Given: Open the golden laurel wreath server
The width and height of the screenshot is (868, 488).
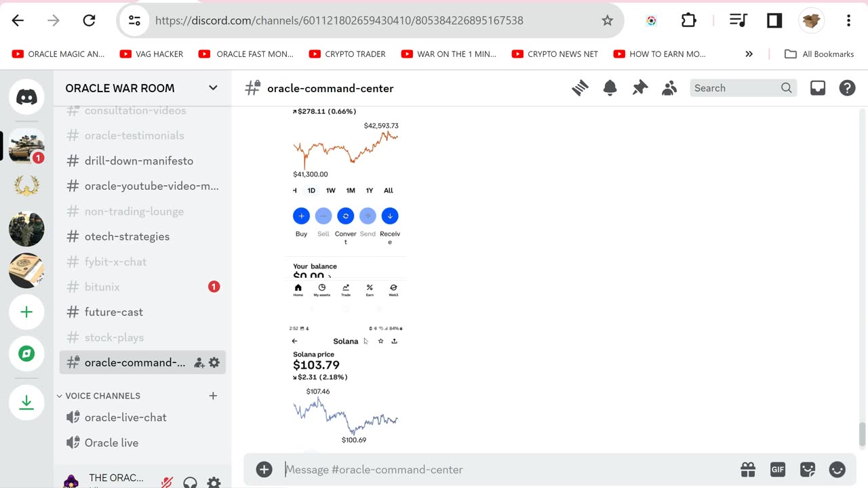Looking at the screenshot, I should click(26, 186).
